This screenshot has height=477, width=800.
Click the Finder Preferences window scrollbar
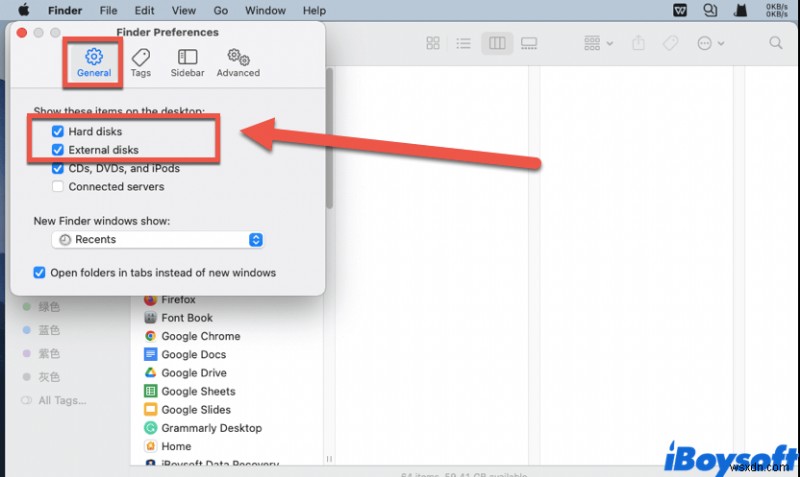330,138
